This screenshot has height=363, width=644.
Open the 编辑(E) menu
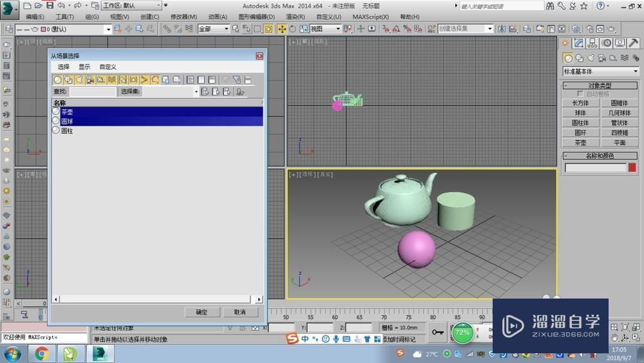(35, 17)
